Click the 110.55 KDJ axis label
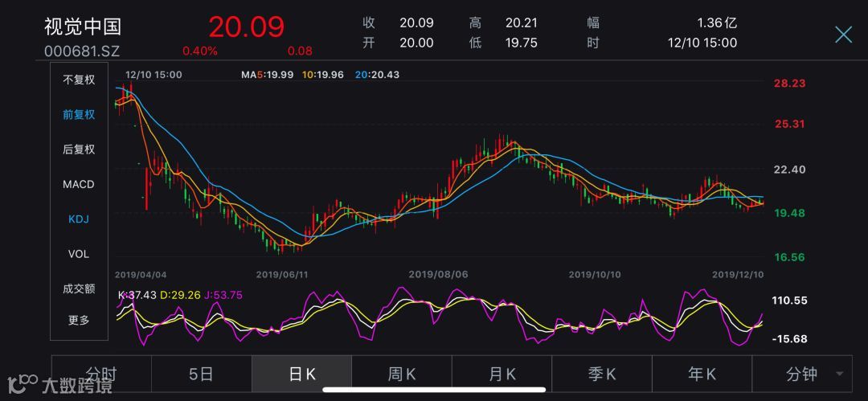Viewport: 868px width, 401px height. click(x=788, y=301)
